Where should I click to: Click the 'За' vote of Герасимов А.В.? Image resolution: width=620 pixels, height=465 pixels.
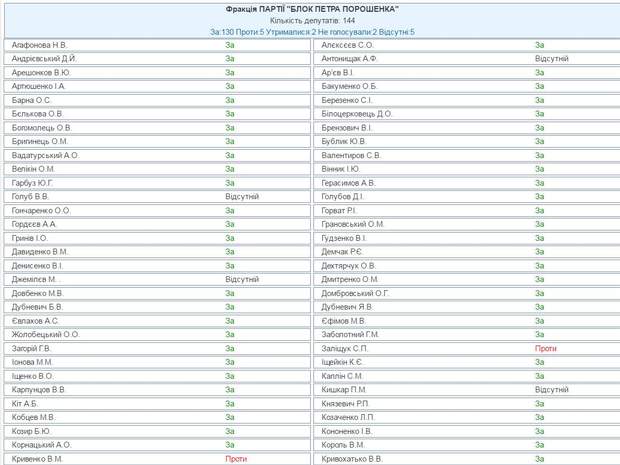tap(540, 183)
